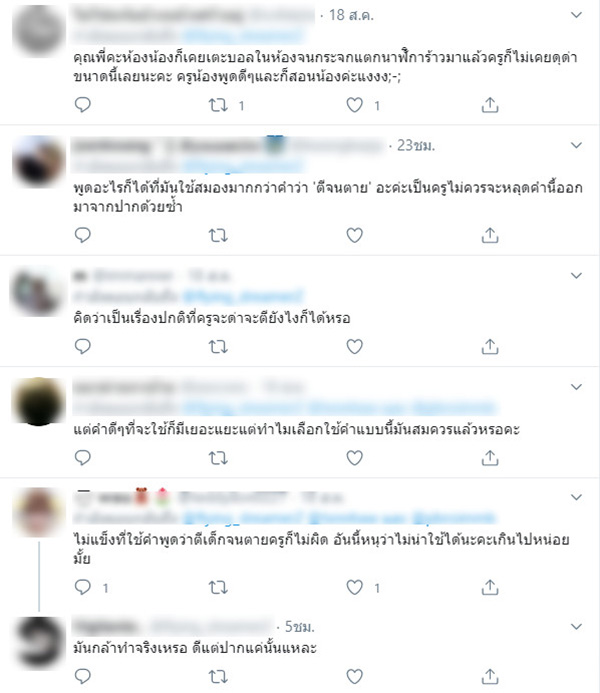Retweet the tweet beginning 'แต่คำดีๆ'
The image size is (600, 693).
point(218,458)
